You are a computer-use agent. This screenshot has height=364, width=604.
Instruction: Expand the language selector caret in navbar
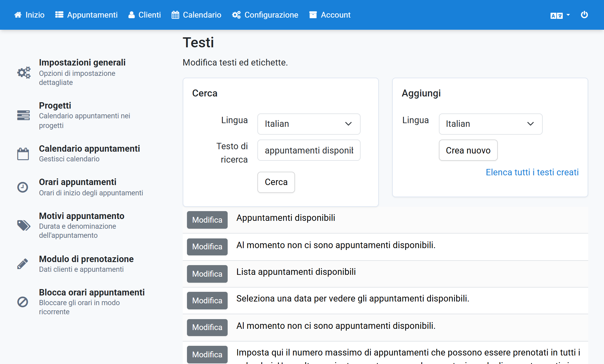pos(568,15)
